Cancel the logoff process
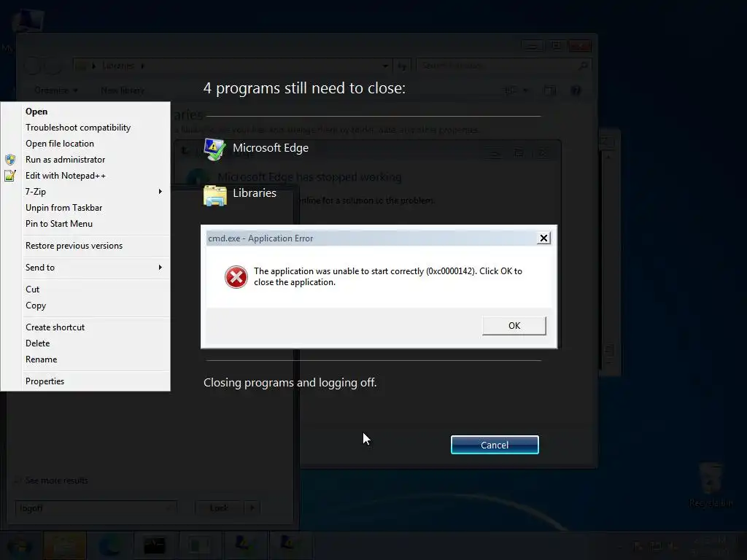This screenshot has height=560, width=747. tap(495, 445)
